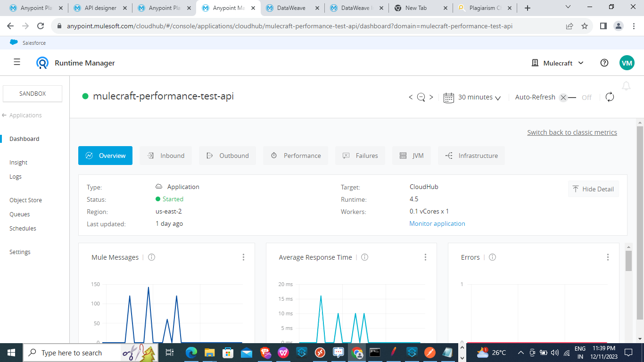The height and width of the screenshot is (362, 644).
Task: Click the refresh dashboard icon
Action: 610,97
